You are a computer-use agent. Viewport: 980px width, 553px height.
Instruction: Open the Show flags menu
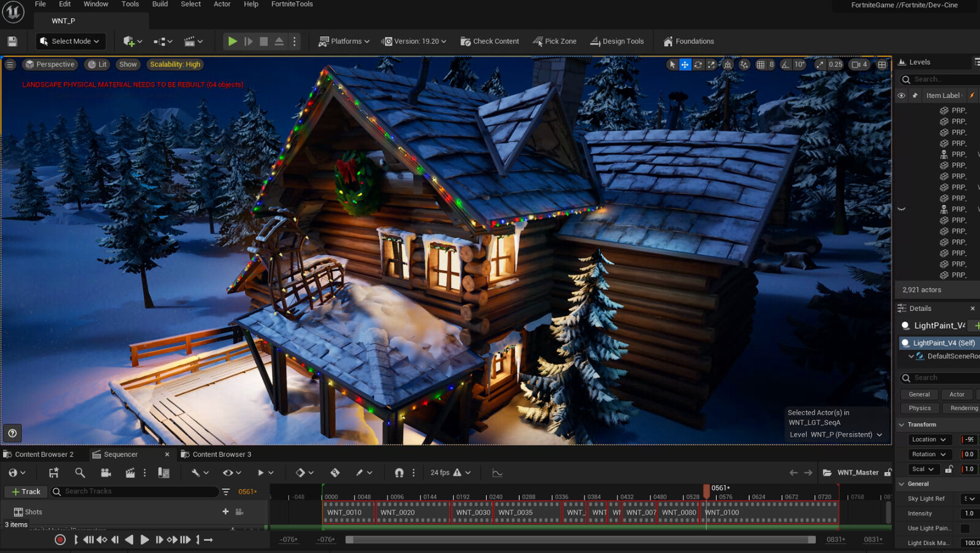click(128, 64)
